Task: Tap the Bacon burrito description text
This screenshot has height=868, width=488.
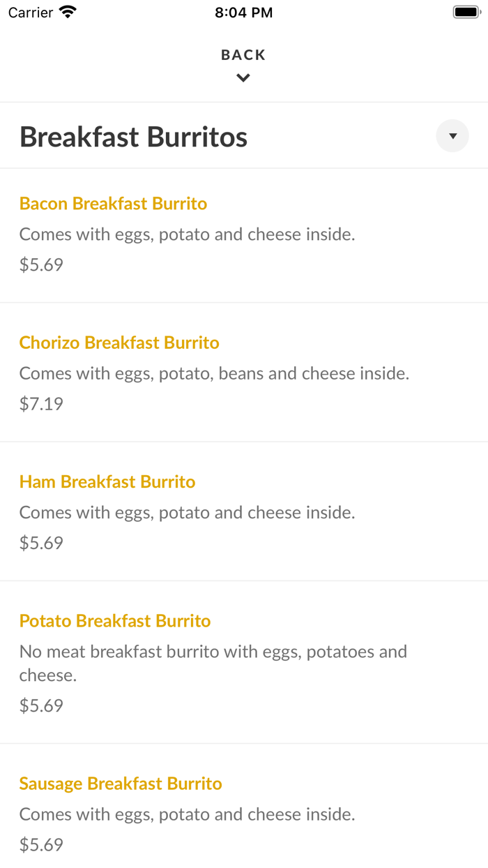Action: 187,234
